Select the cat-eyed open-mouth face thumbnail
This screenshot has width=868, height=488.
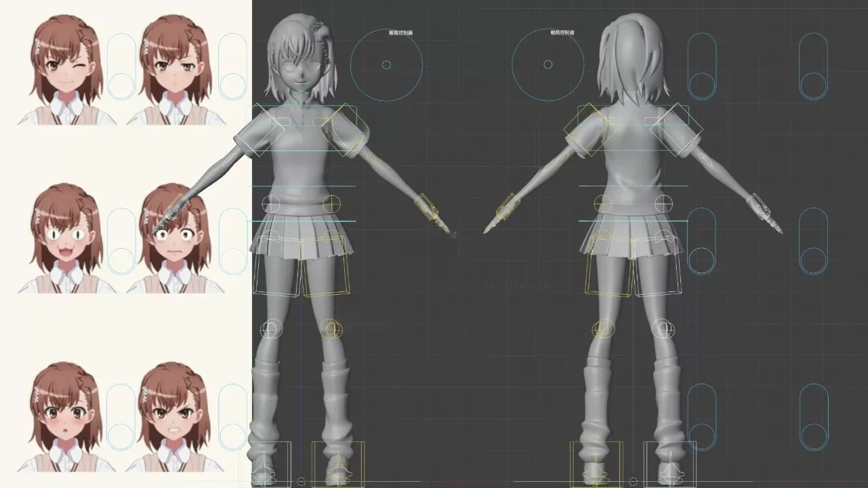click(x=66, y=238)
